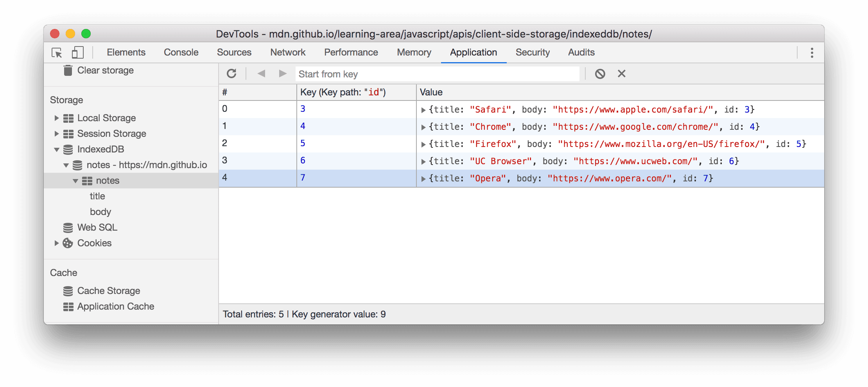Expand the Safari record's value object
The image size is (868, 387).
tap(424, 109)
